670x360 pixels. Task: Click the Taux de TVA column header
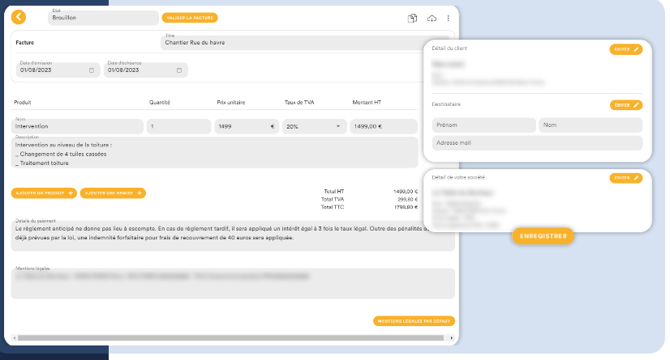(300, 102)
